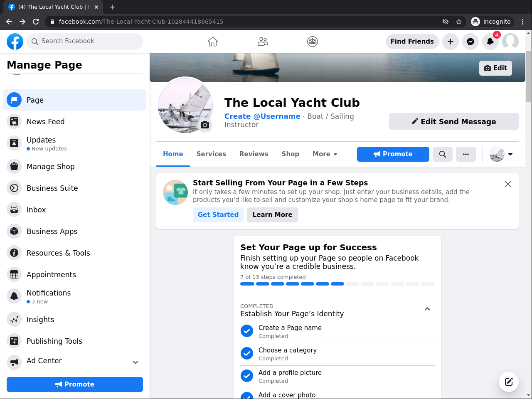
Task: Click the Facebook logo icon
Action: [x=15, y=42]
